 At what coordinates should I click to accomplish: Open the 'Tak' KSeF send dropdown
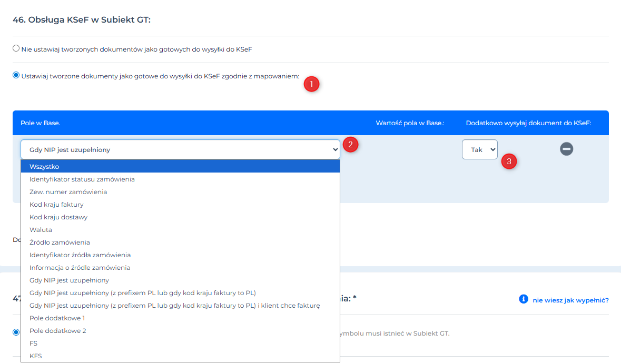pyautogui.click(x=480, y=149)
